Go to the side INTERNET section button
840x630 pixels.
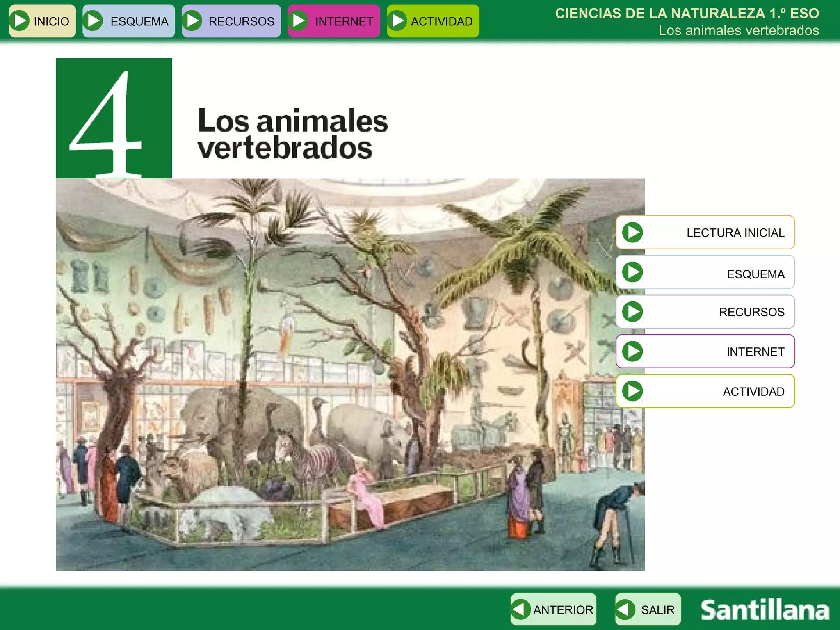[755, 352]
